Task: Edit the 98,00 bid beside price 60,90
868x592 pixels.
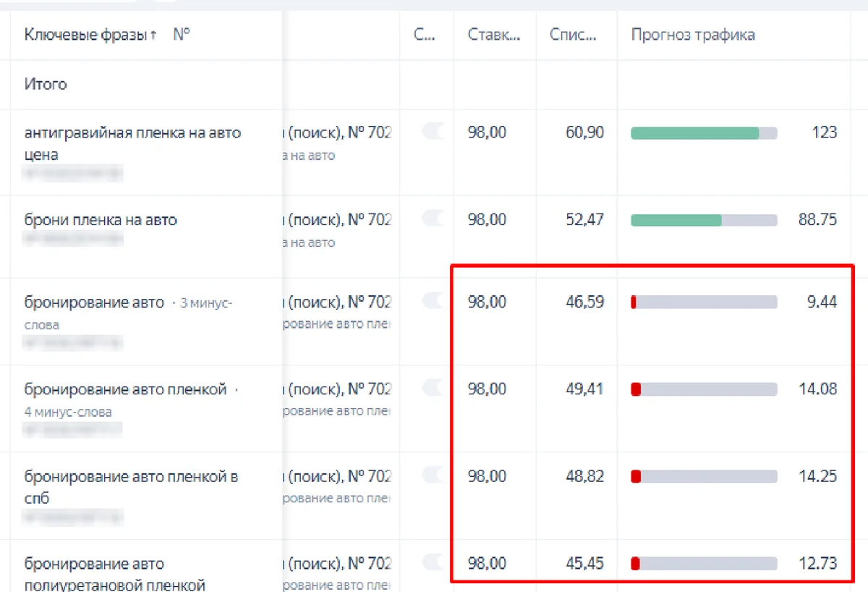Action: coord(488,132)
